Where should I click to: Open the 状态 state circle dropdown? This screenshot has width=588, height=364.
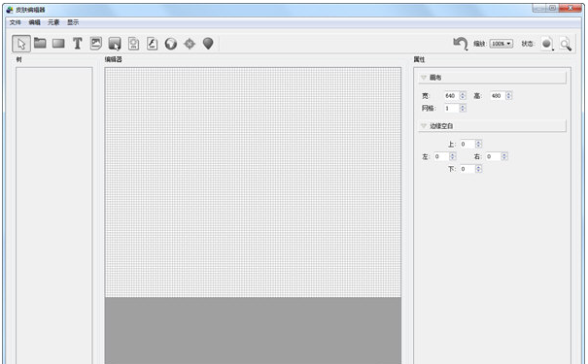(x=547, y=44)
